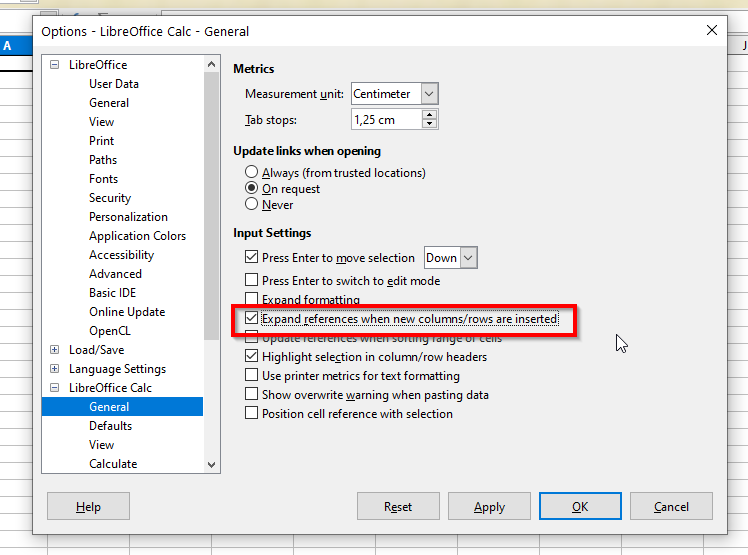Expand the Language Settings tree node
The width and height of the screenshot is (748, 555).
55,369
